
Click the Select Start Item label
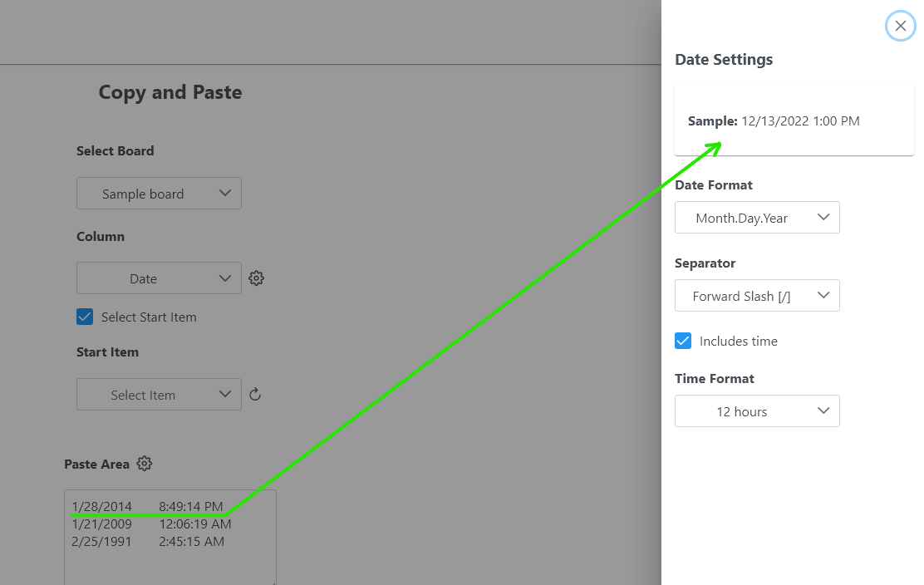pos(149,317)
